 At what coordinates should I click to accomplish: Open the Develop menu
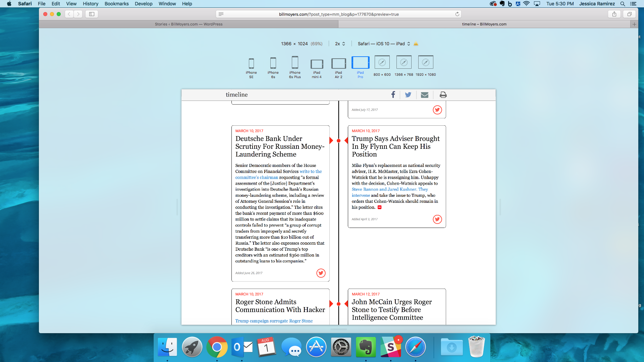[143, 4]
